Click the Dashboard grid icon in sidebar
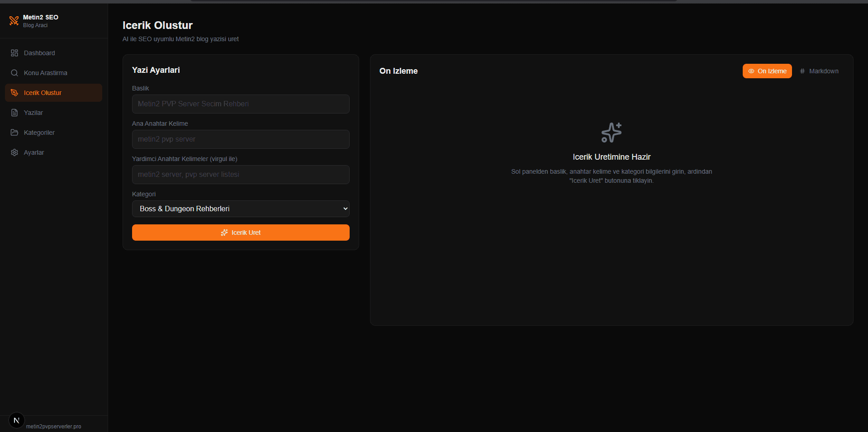Screen dimensions: 868x432 tap(14, 53)
